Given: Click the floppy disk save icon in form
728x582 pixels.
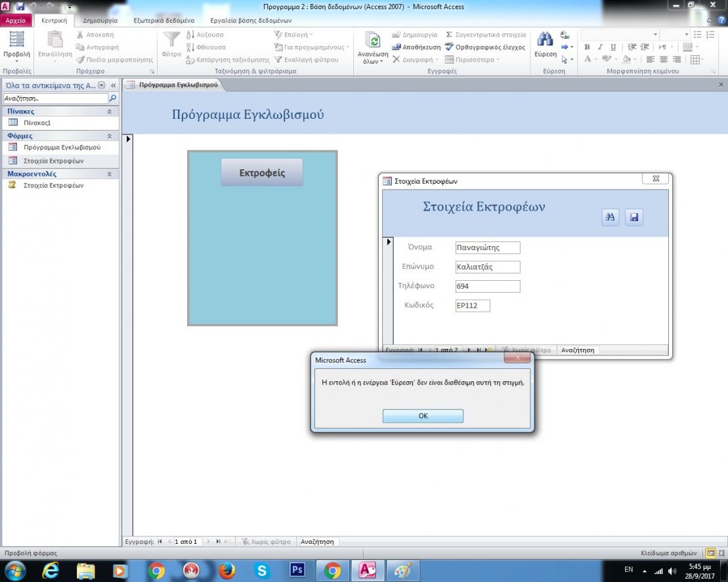Looking at the screenshot, I should tap(633, 218).
